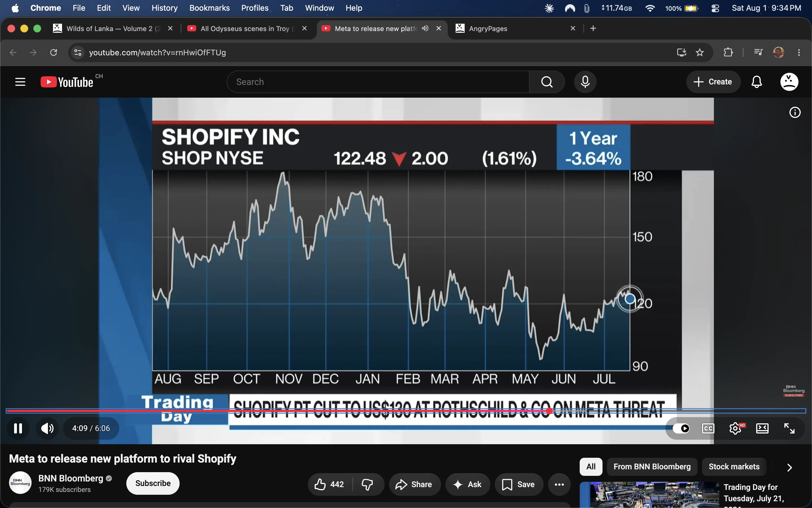Mute the video volume
Image resolution: width=812 pixels, height=508 pixels.
tap(47, 428)
